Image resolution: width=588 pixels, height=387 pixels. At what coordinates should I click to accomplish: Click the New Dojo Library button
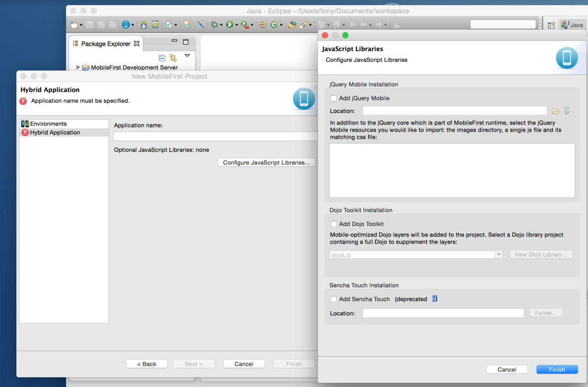(x=541, y=255)
